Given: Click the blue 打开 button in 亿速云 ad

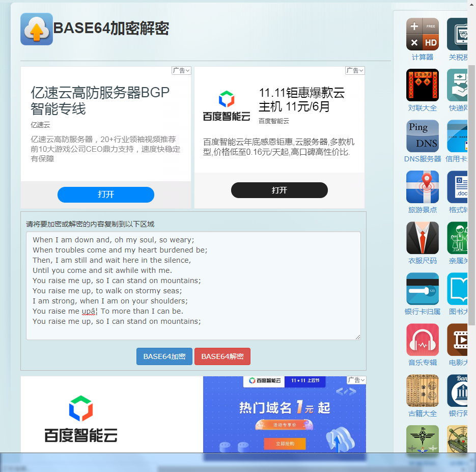Looking at the screenshot, I should pyautogui.click(x=106, y=195).
